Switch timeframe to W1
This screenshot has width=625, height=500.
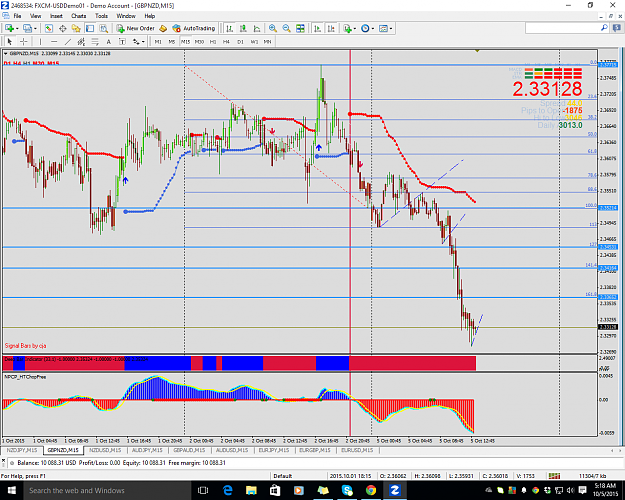coord(254,41)
